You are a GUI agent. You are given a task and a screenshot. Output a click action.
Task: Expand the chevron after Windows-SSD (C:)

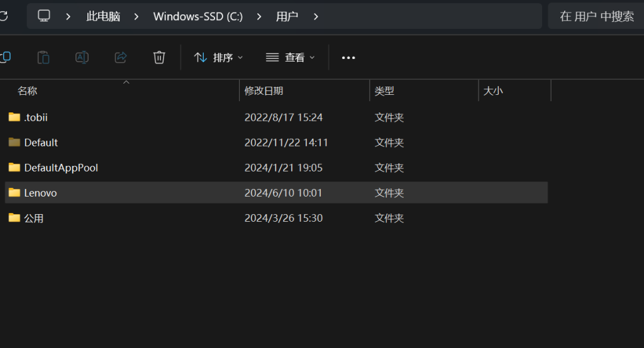click(259, 16)
